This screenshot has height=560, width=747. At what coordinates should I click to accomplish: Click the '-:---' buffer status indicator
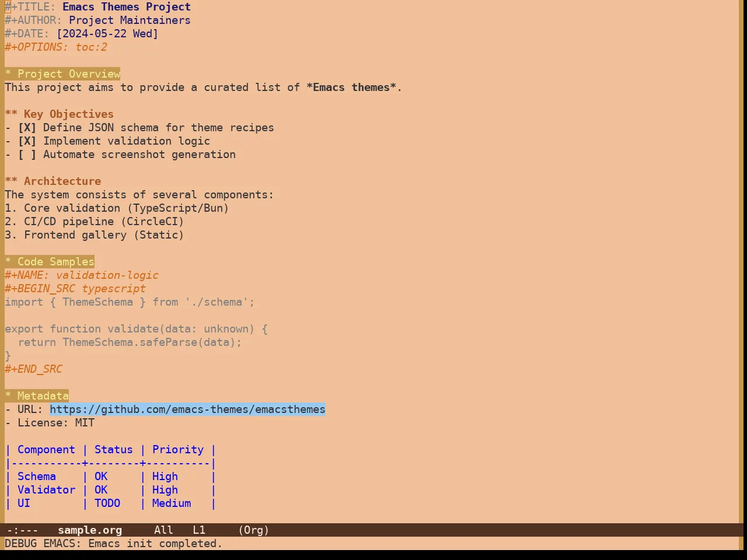(22, 530)
